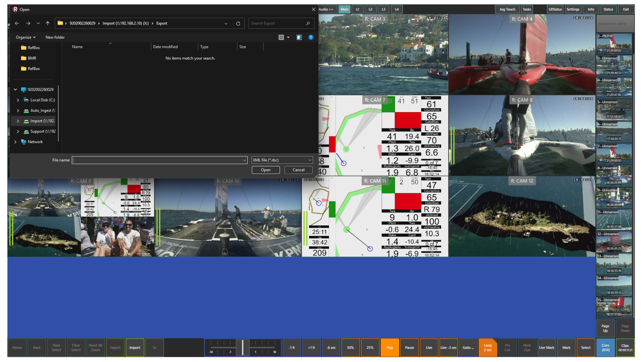Switch to the Main layout tab
Screen dimensions: 644x362
pyautogui.click(x=344, y=9)
